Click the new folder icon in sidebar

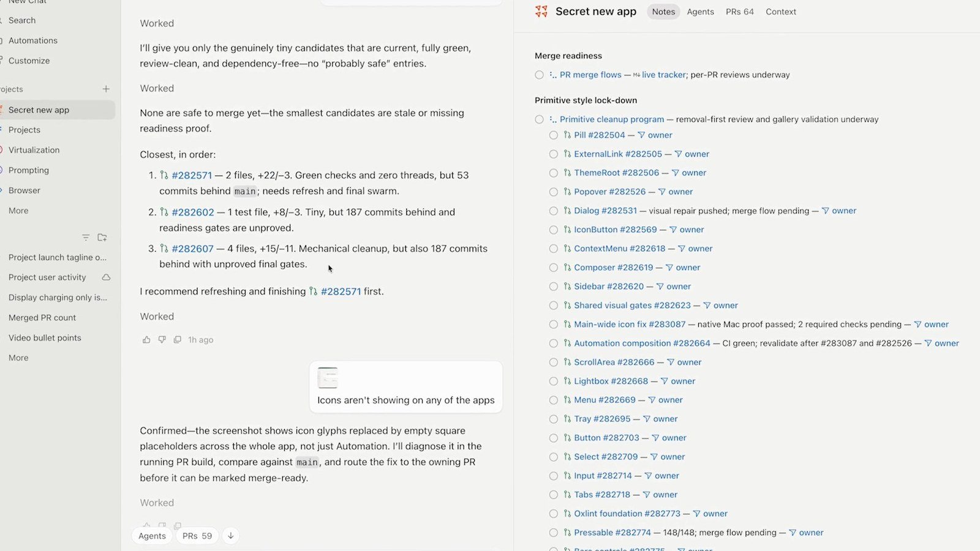point(102,238)
